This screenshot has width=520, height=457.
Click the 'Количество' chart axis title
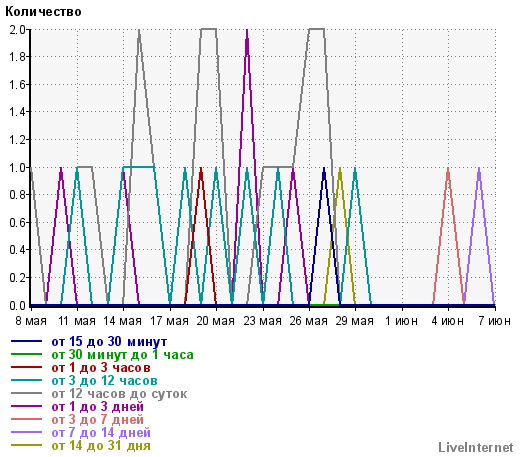tap(43, 12)
